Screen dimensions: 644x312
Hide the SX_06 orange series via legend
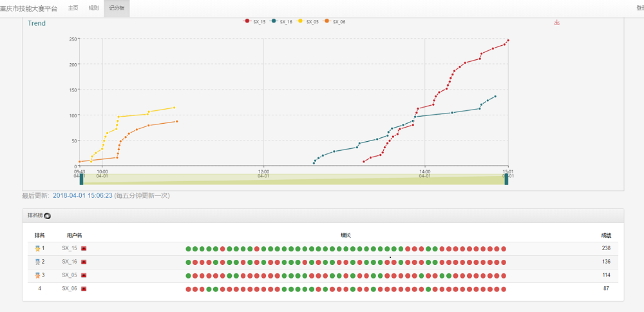pyautogui.click(x=335, y=22)
